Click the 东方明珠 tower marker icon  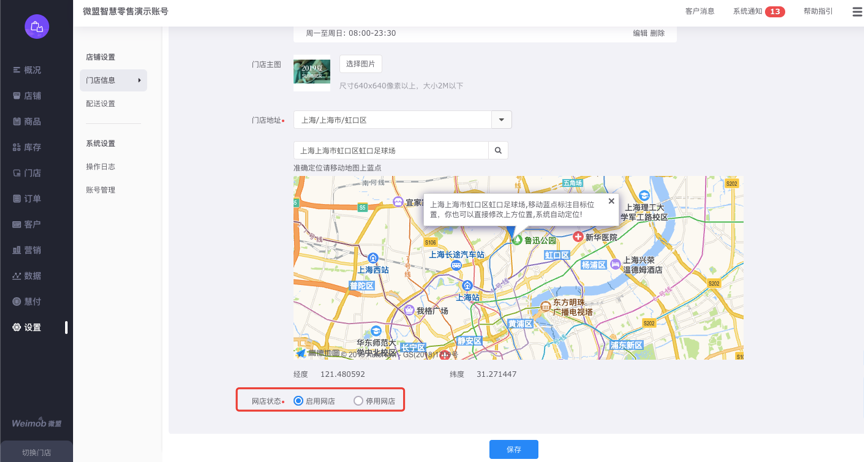click(x=546, y=307)
